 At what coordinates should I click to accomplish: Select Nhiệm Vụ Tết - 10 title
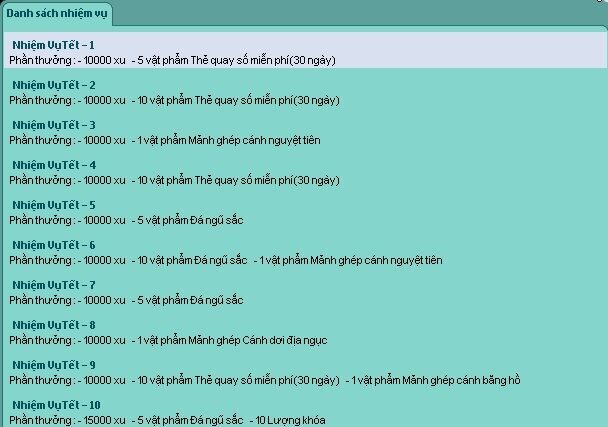57,405
